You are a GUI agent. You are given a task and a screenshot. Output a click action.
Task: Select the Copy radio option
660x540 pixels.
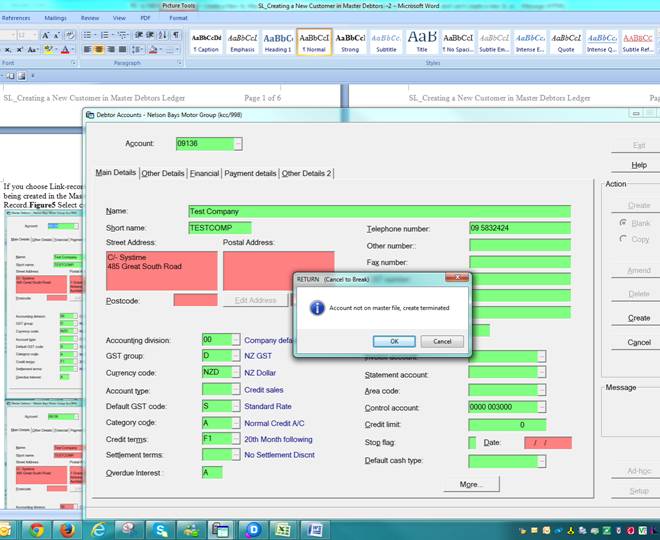[x=623, y=239]
